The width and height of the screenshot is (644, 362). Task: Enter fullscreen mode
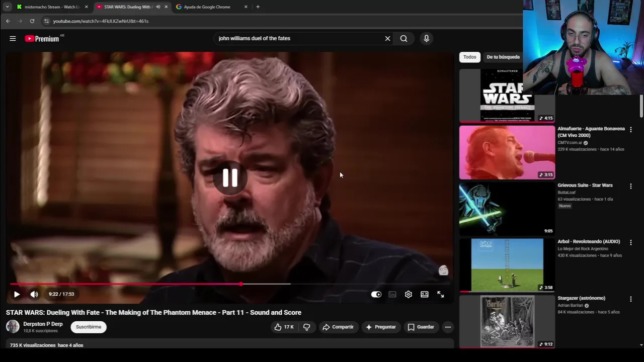pyautogui.click(x=441, y=294)
